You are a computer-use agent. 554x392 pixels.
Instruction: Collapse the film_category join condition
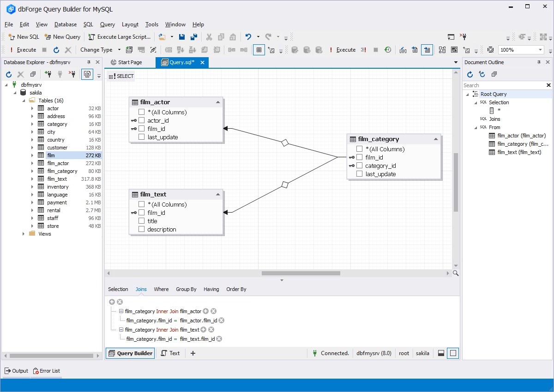(x=120, y=311)
